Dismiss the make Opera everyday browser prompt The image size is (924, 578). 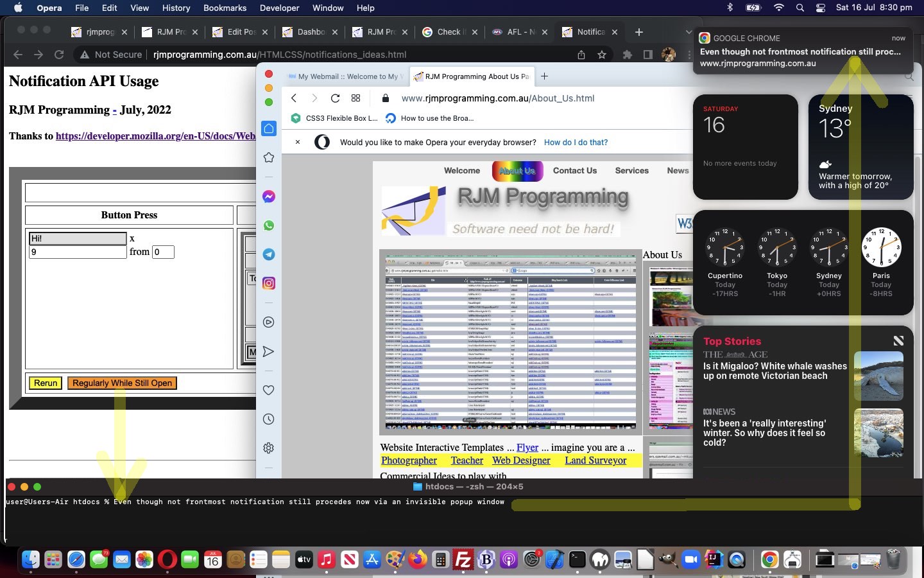298,142
